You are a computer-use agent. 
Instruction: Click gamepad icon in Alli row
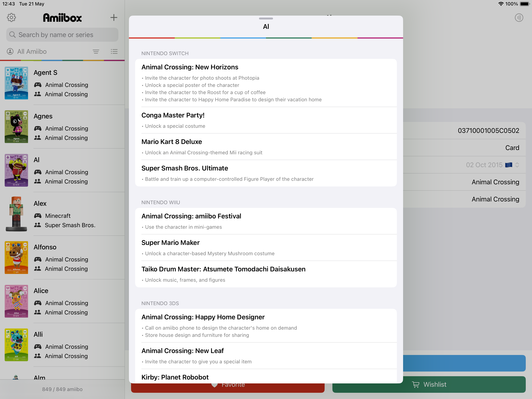coord(38,347)
